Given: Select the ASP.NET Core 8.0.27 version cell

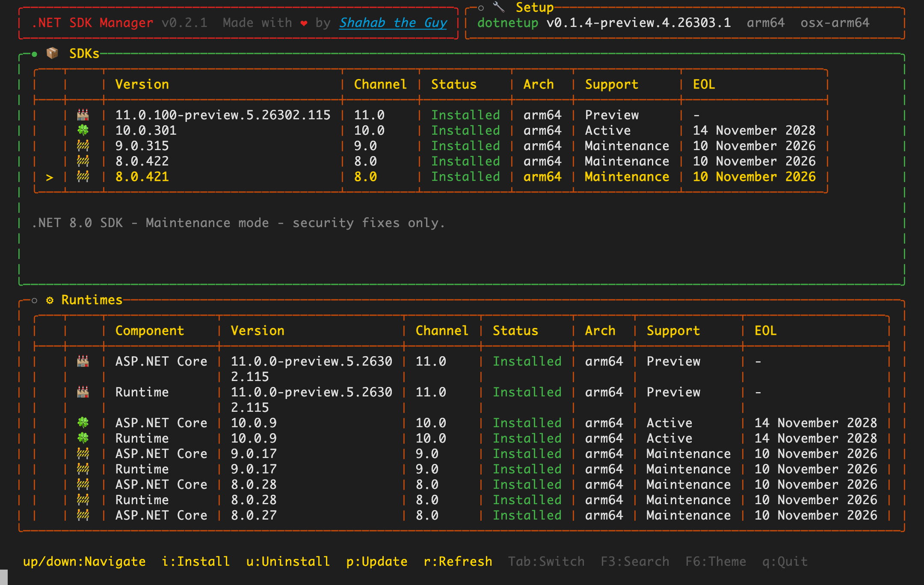Looking at the screenshot, I should (254, 515).
